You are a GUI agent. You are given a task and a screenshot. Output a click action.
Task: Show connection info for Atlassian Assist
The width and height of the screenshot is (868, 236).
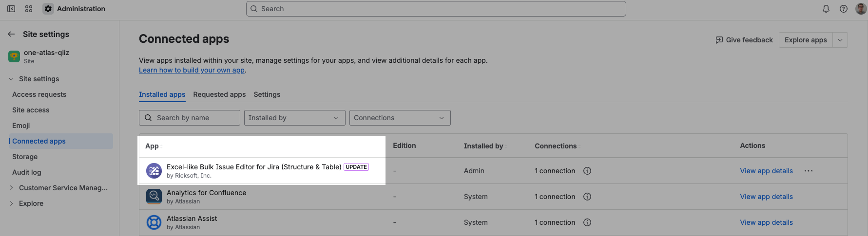[x=587, y=222]
